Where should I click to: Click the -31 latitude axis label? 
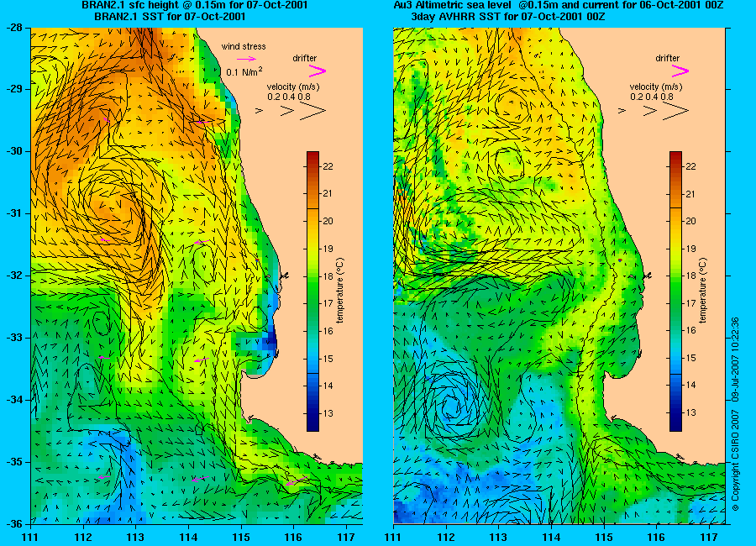[13, 213]
